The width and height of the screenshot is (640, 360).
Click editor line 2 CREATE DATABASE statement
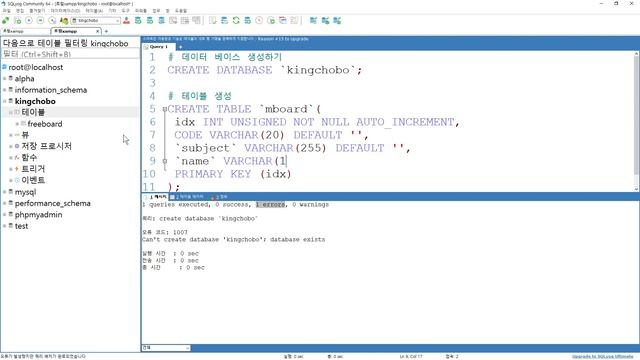pyautogui.click(x=264, y=70)
